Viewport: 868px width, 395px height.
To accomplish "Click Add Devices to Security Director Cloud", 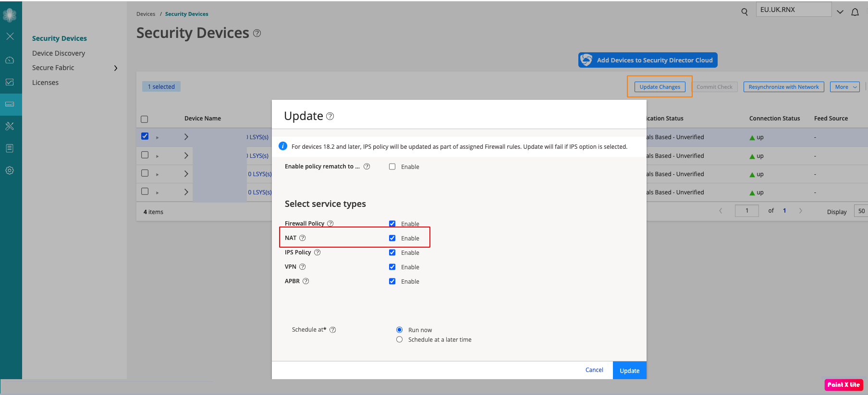I will [x=648, y=60].
